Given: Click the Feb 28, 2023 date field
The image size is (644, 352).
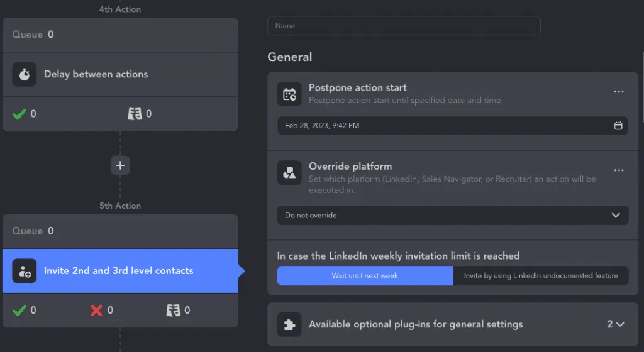Looking at the screenshot, I should [453, 126].
